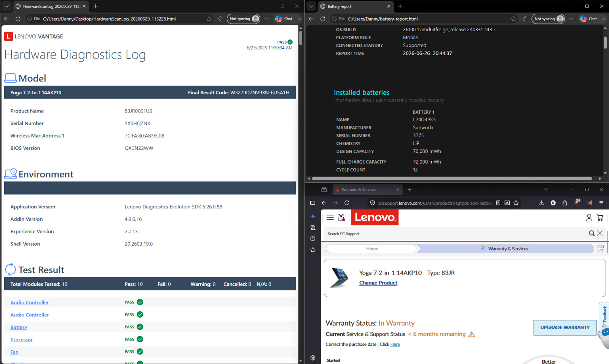The image size is (609, 364).
Task: Open Firefox View button left of tab
Action: 324,189
